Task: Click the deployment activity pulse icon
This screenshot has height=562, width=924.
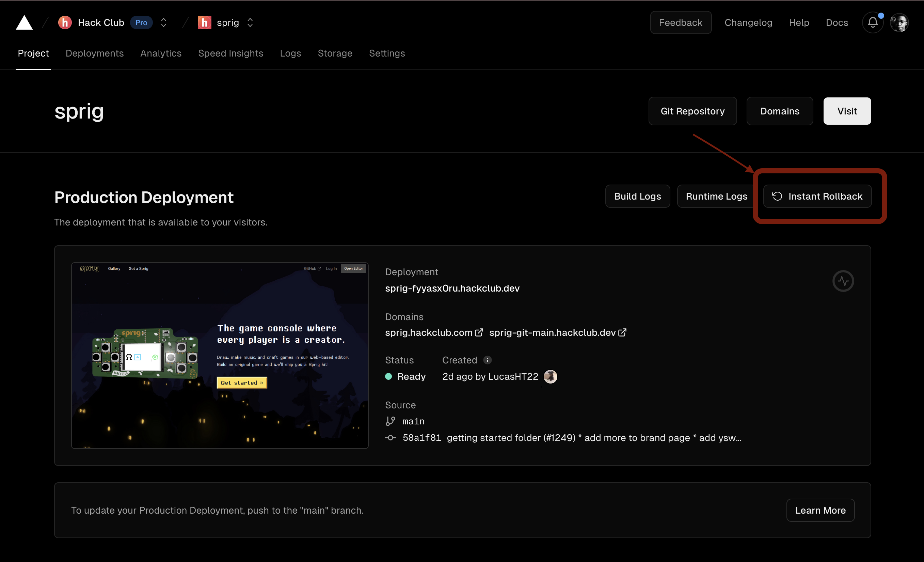Action: [843, 281]
